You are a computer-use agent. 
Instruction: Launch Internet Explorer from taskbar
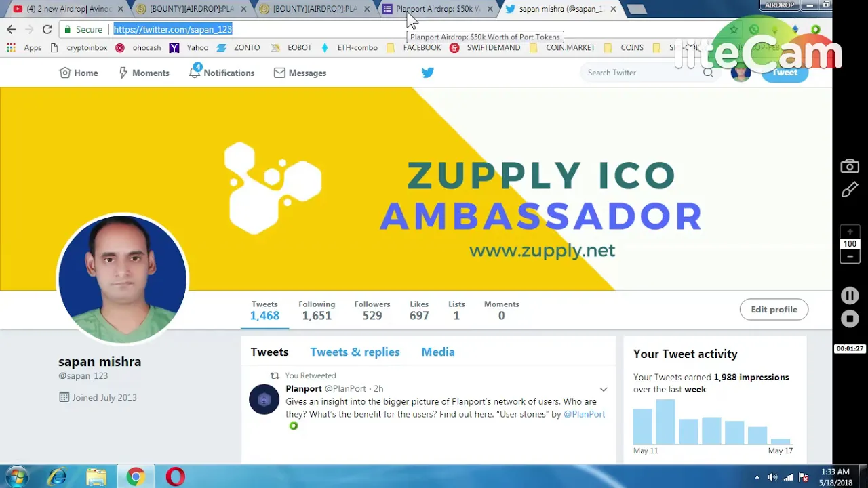pyautogui.click(x=57, y=477)
